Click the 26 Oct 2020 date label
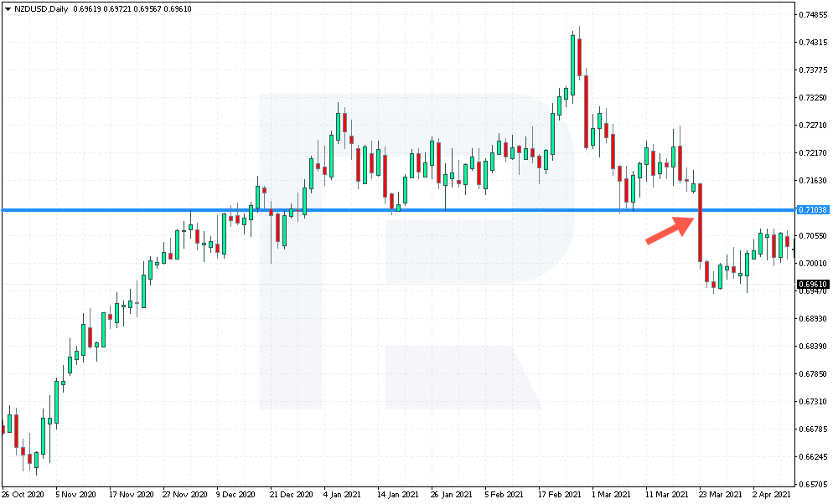Image resolution: width=833 pixels, height=504 pixels. pos(23,495)
